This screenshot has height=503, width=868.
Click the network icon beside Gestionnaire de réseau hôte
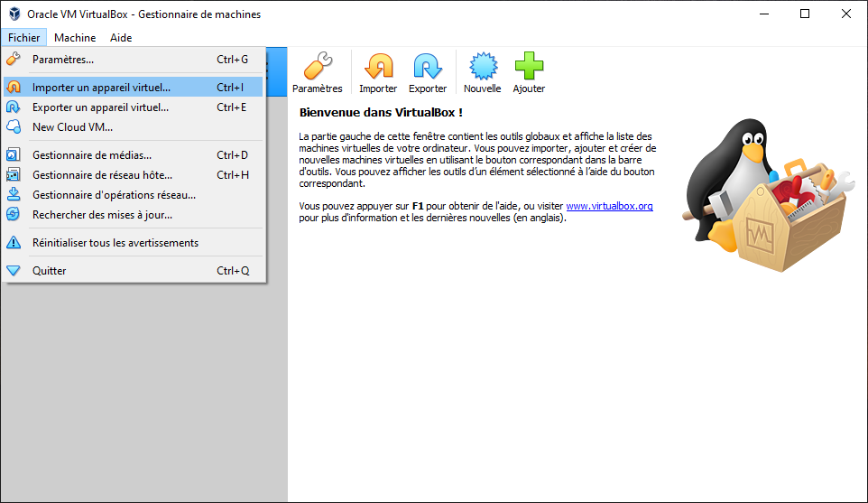pos(14,175)
